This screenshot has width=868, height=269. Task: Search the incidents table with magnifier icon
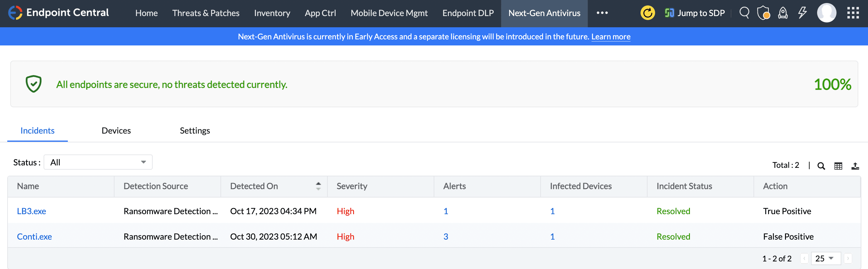821,166
